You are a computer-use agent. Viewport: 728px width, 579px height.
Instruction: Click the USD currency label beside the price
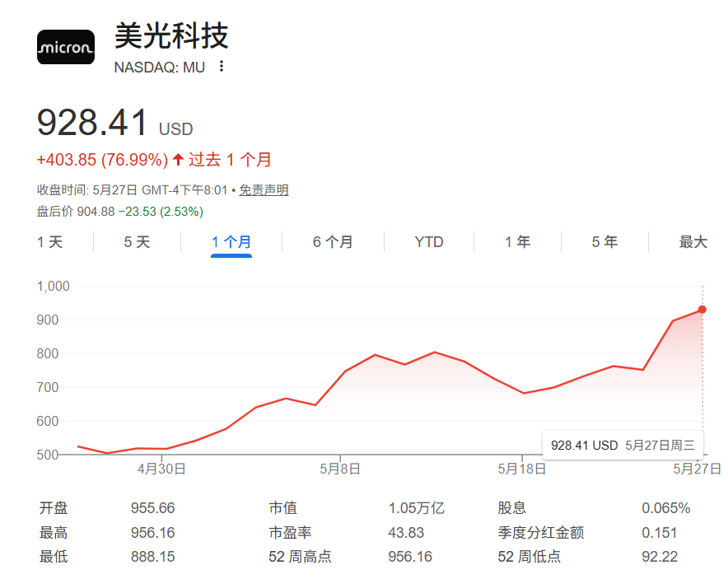coord(175,129)
